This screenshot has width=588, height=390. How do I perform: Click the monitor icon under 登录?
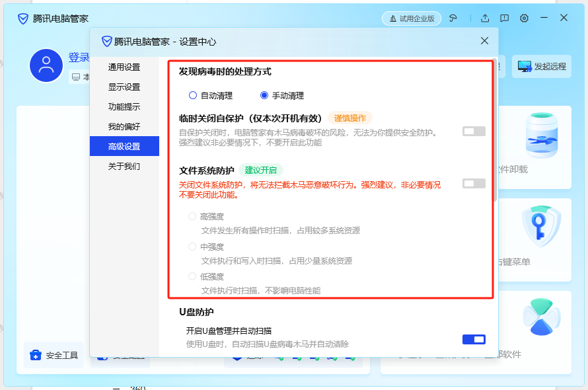(76, 77)
